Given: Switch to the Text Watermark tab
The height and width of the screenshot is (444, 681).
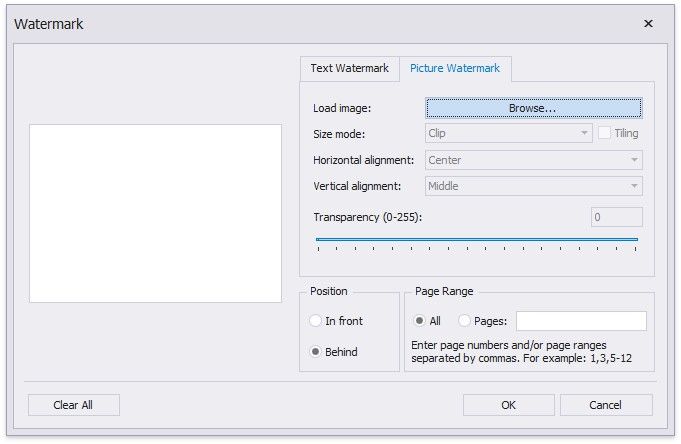Looking at the screenshot, I should click(349, 69).
